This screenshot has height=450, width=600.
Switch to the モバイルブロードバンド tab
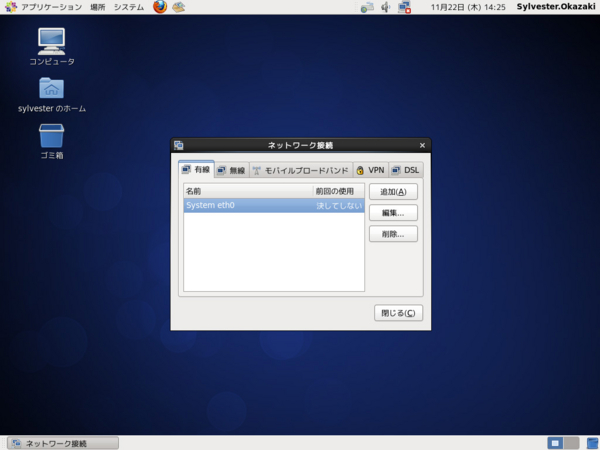301,170
